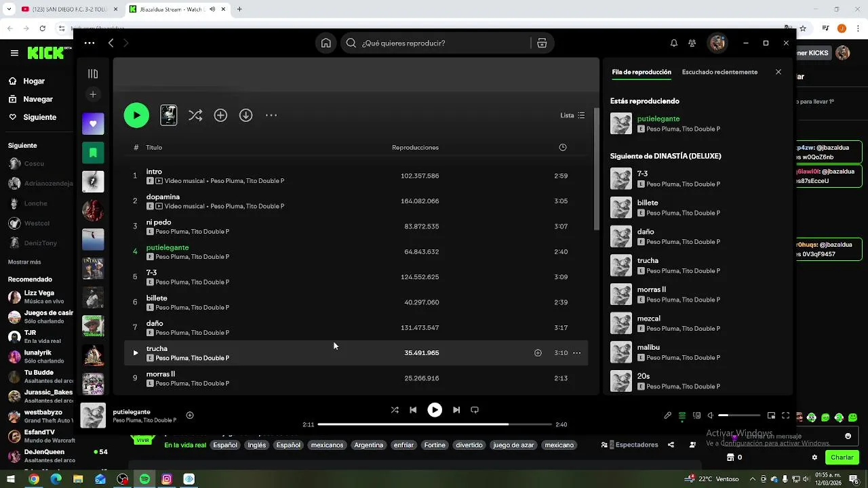This screenshot has width=868, height=488.
Task: Seek in the song progress bar
Action: (435, 424)
